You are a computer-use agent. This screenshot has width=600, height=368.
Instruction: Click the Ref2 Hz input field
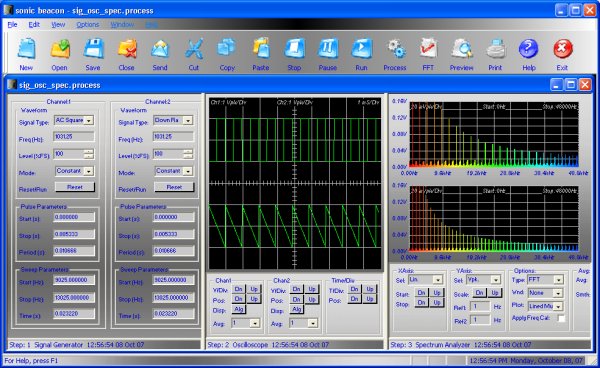point(480,320)
